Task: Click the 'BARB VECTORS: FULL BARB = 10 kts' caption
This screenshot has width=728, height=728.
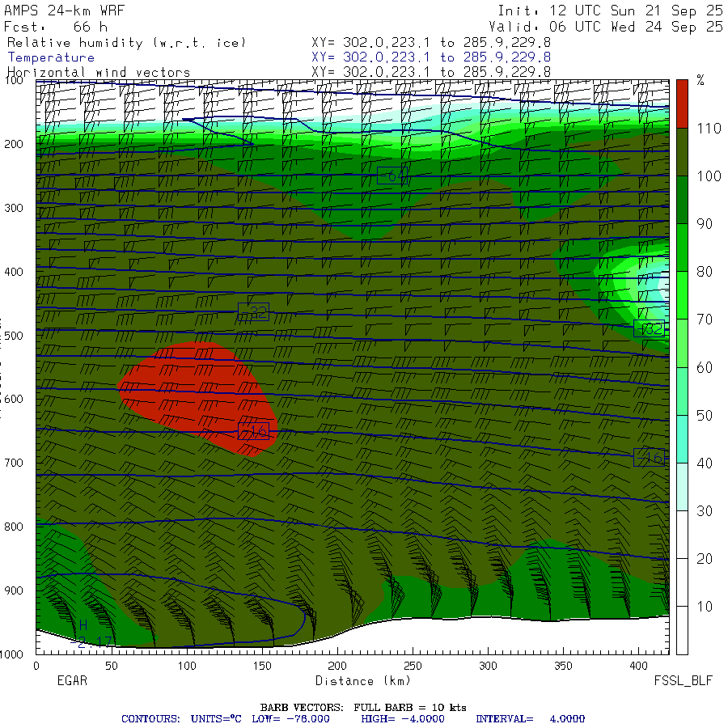Action: click(x=363, y=708)
